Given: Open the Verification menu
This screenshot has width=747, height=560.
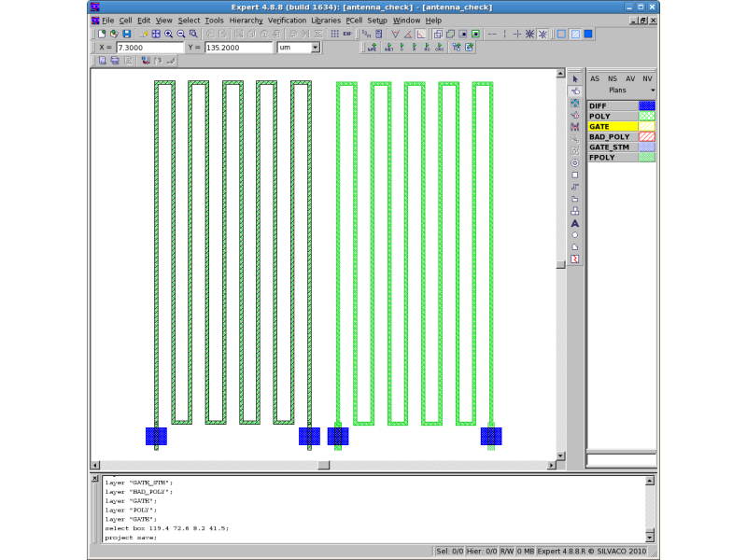Looking at the screenshot, I should (x=287, y=20).
